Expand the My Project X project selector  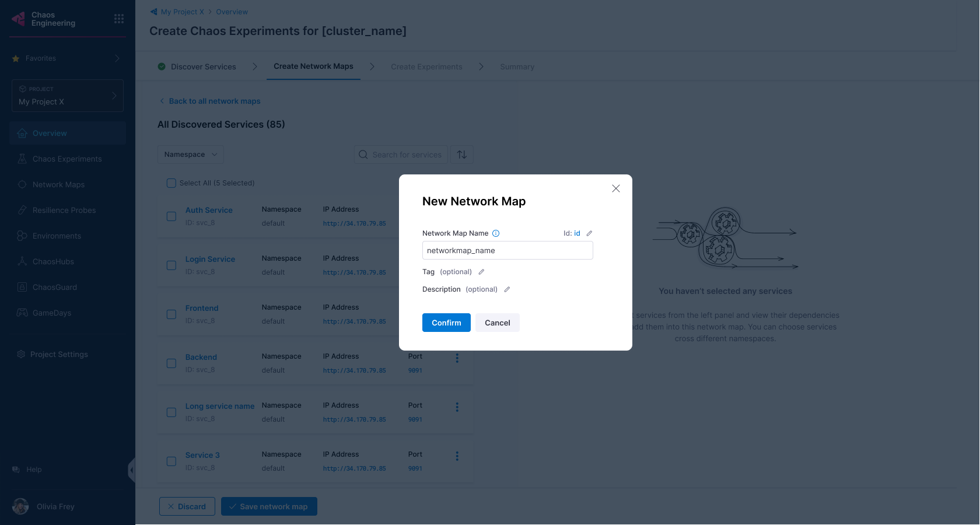click(68, 96)
